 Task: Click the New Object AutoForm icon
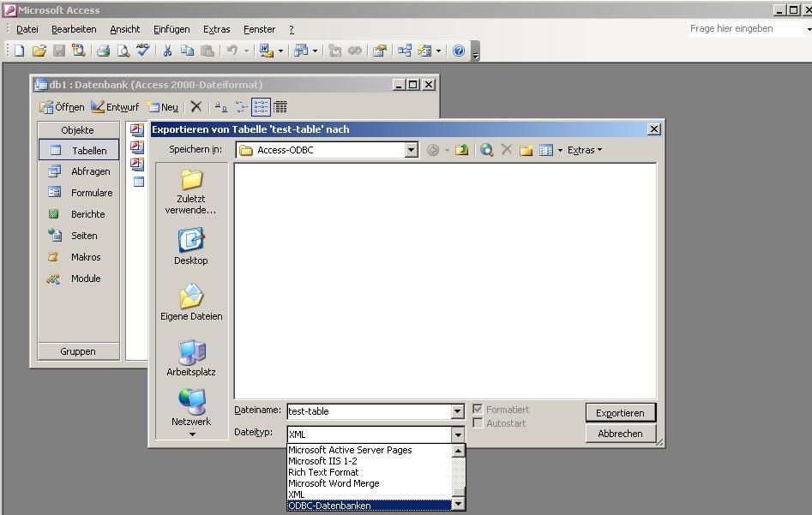tap(424, 51)
